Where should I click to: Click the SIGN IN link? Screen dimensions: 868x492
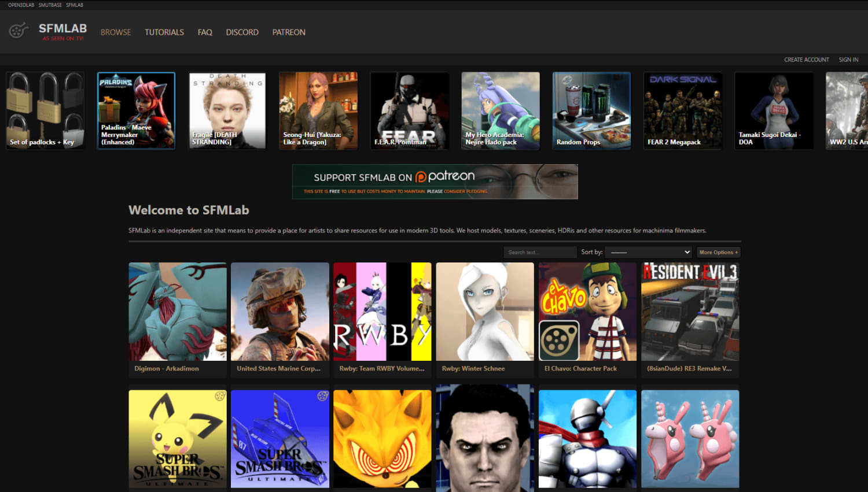pos(848,60)
